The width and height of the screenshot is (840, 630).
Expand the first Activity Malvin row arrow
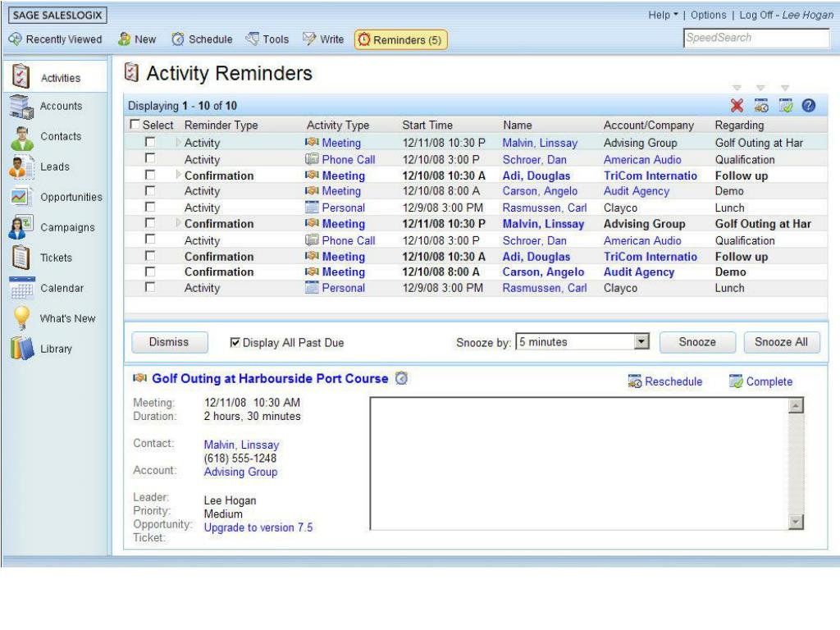(x=178, y=143)
